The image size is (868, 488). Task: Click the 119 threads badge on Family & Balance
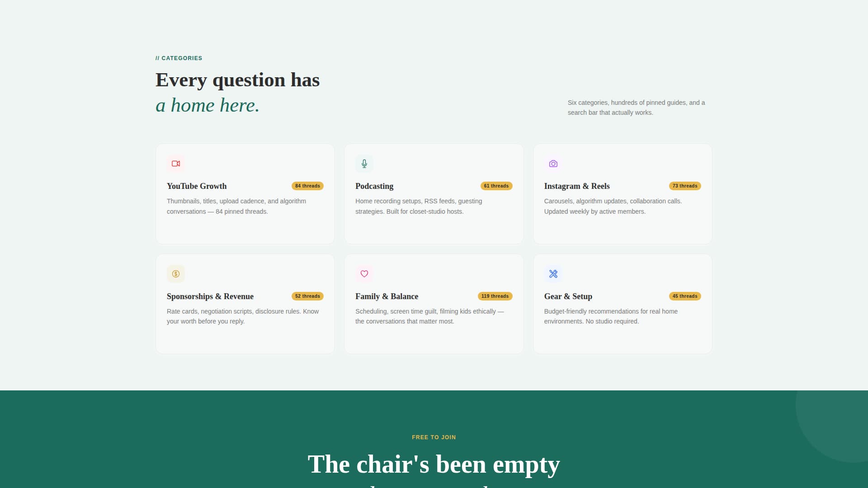pyautogui.click(x=495, y=296)
